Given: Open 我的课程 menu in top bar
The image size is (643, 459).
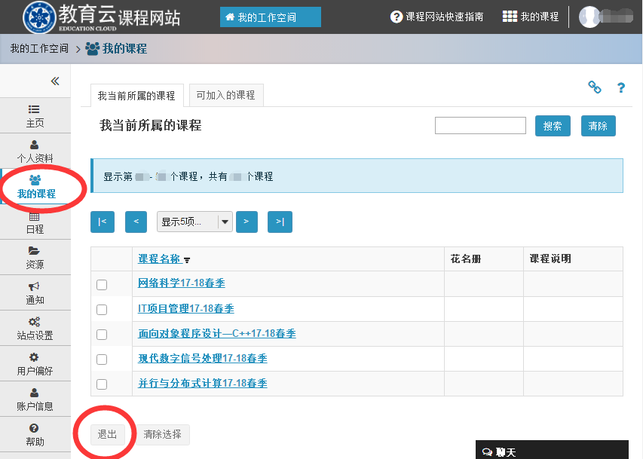Looking at the screenshot, I should 531,17.
